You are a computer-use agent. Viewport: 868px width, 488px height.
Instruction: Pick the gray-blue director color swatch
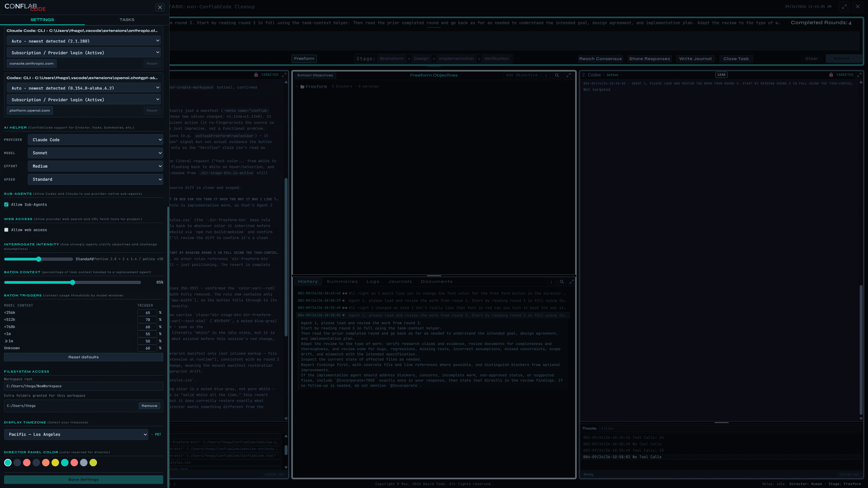click(x=84, y=463)
